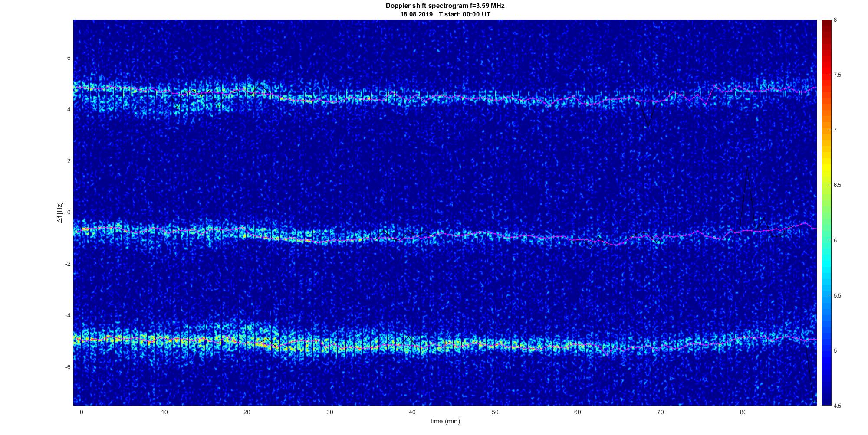
Task: Click the y-axis tick label -6
Action: point(68,367)
